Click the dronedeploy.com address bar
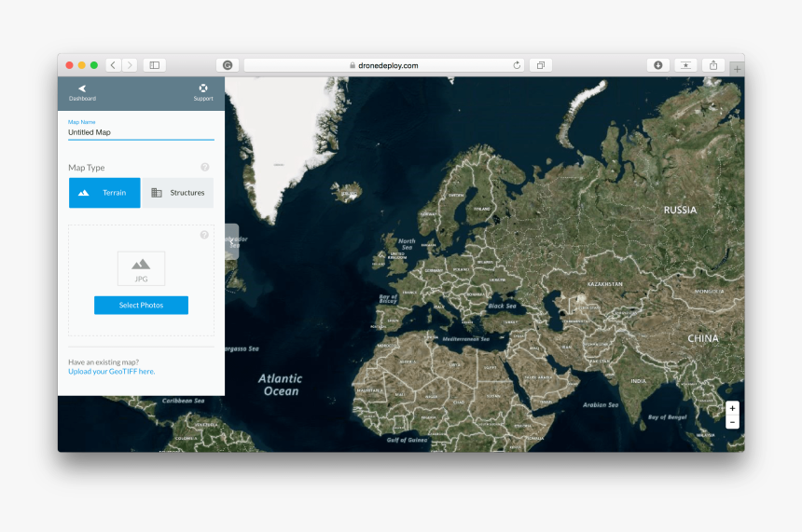The width and height of the screenshot is (802, 532). tap(384, 65)
